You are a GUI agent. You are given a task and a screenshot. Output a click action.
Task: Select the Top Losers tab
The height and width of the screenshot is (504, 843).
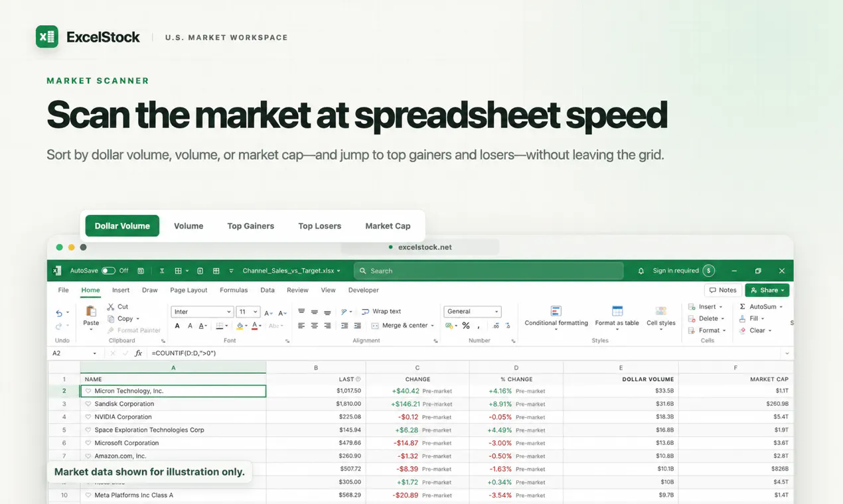point(319,226)
